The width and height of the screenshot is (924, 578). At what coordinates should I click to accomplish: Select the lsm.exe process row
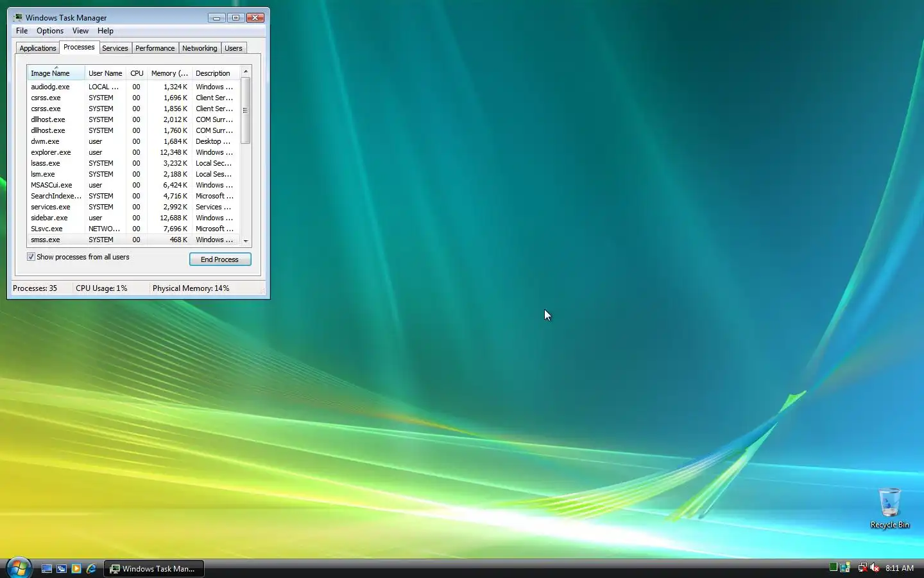(133, 174)
